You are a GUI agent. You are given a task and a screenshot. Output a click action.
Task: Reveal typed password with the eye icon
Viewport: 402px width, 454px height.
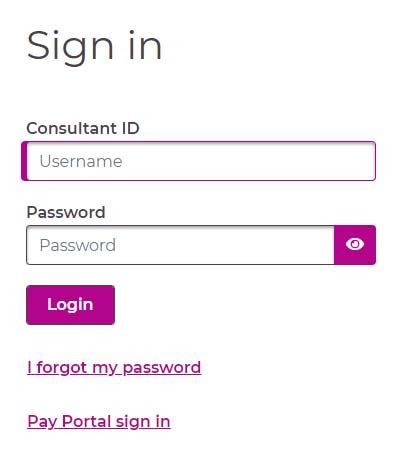point(355,245)
